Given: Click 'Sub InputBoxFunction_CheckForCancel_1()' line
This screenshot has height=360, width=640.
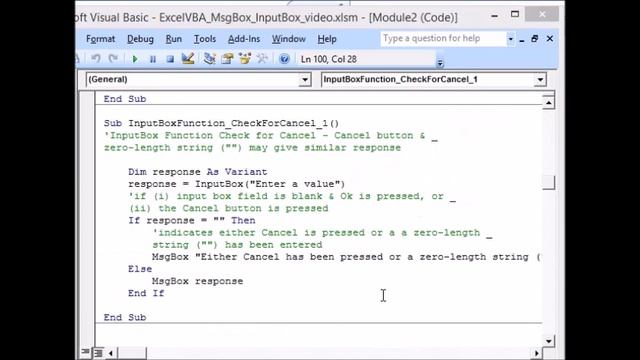Looking at the screenshot, I should 221,123.
